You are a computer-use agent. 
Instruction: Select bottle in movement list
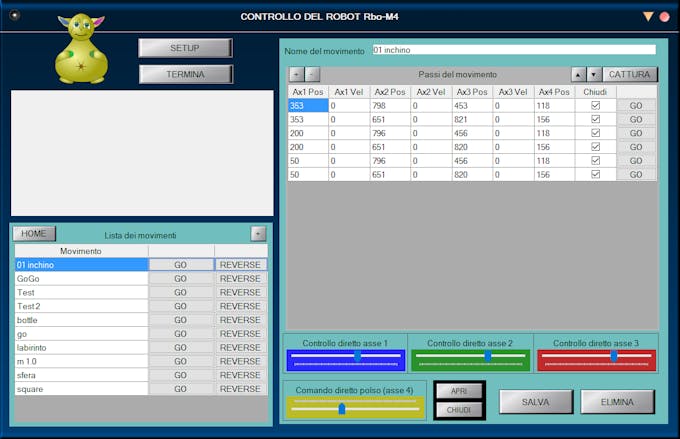pos(82,320)
